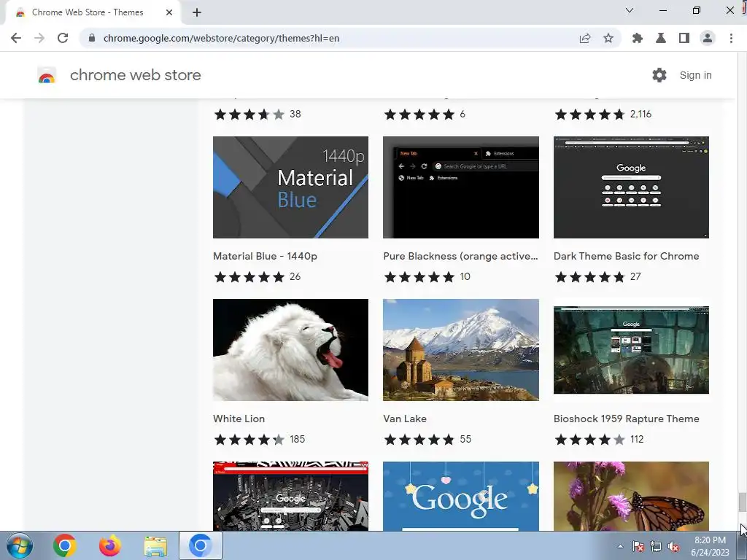Click the 112 ratings count for Bioshock theme
Viewport: 747px width, 560px height.
click(637, 439)
